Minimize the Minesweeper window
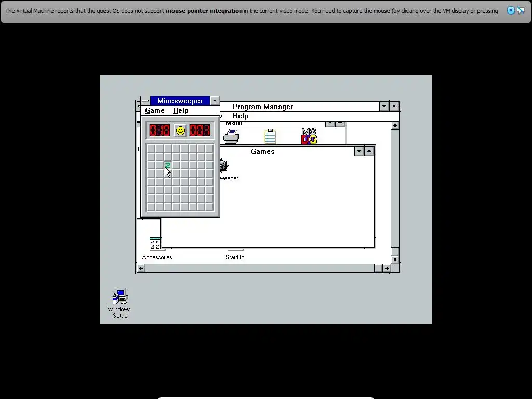 (x=215, y=101)
